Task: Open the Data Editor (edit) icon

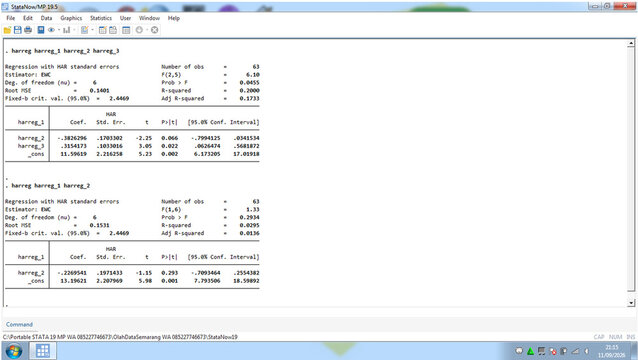Action: (103, 30)
